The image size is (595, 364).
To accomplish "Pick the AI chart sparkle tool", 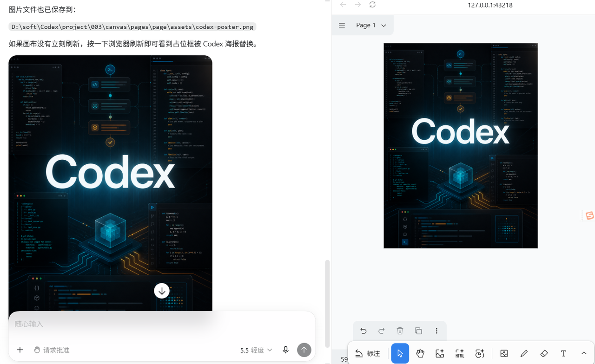I will (x=480, y=354).
